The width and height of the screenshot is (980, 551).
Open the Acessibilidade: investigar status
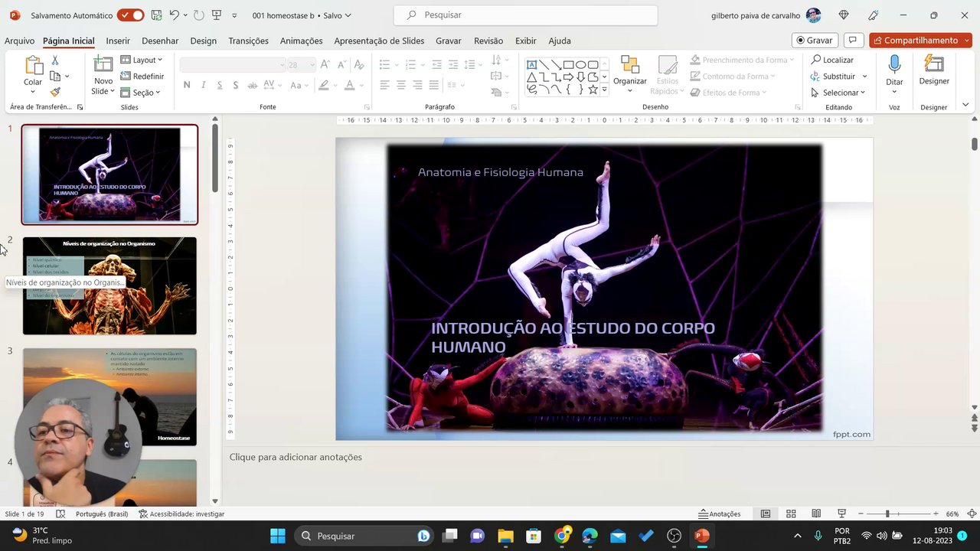tap(181, 514)
